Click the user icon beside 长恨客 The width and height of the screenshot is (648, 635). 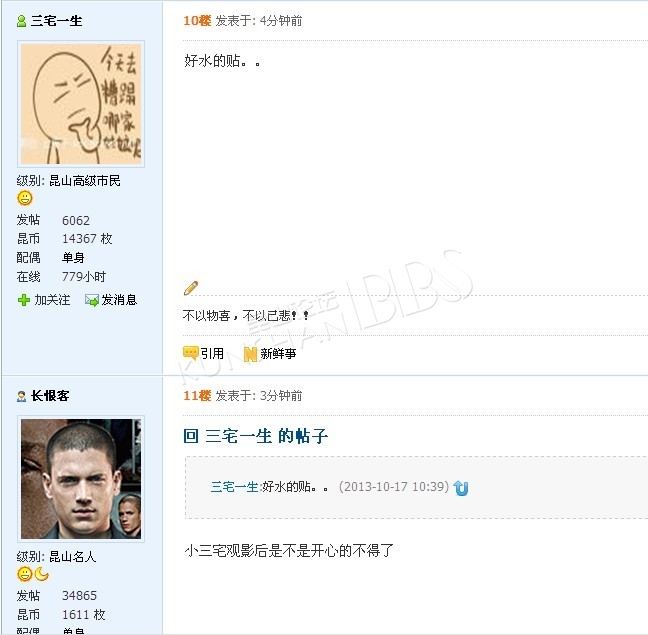point(21,396)
